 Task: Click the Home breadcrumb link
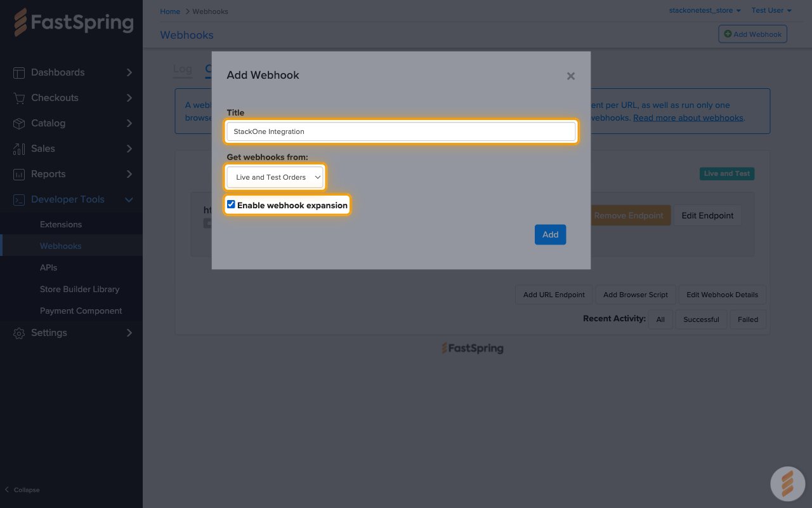point(170,11)
